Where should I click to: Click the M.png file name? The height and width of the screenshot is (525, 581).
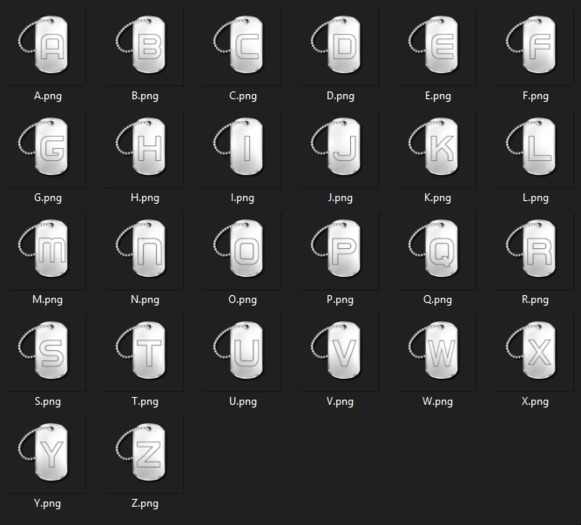[47, 300]
